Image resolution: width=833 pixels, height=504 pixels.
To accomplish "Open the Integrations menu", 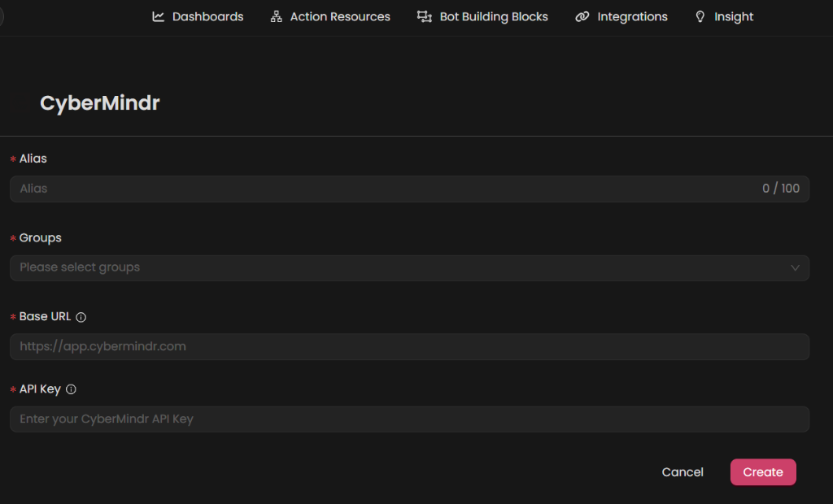I will 621,16.
